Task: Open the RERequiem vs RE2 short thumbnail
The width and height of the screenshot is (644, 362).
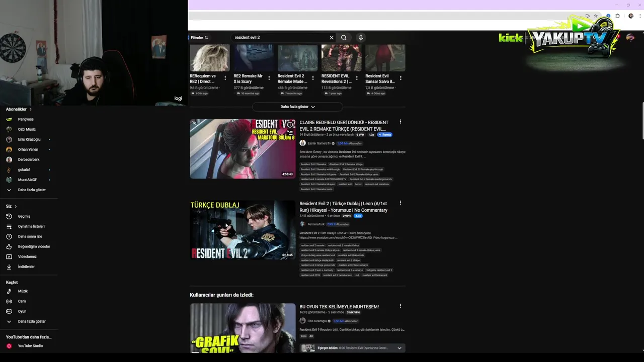Action: (209, 58)
